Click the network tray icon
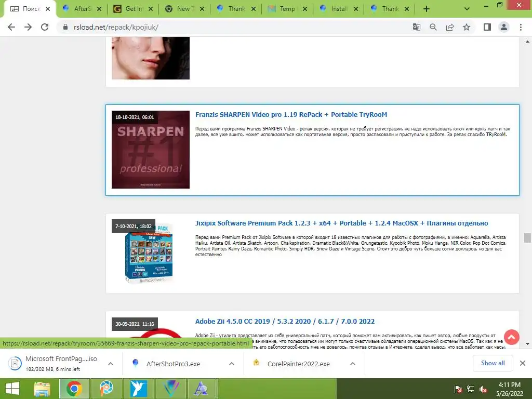 point(471,389)
